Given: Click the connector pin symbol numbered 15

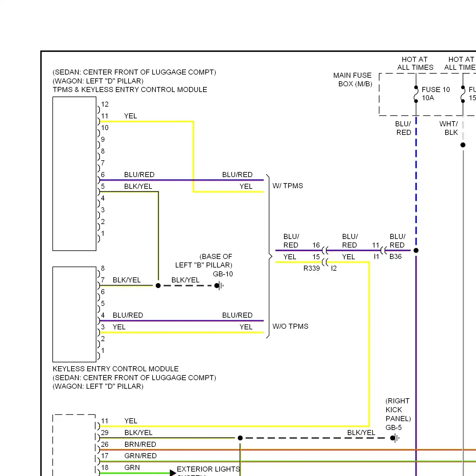Looking at the screenshot, I should pyautogui.click(x=325, y=262).
